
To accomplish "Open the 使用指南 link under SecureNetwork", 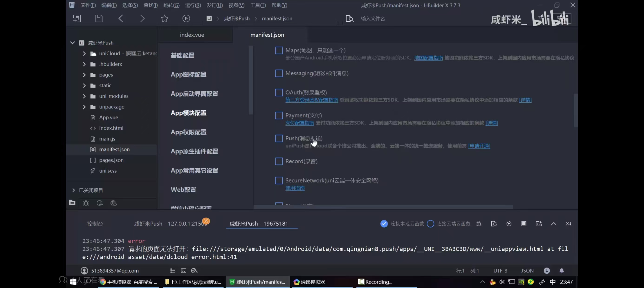I will click(295, 188).
